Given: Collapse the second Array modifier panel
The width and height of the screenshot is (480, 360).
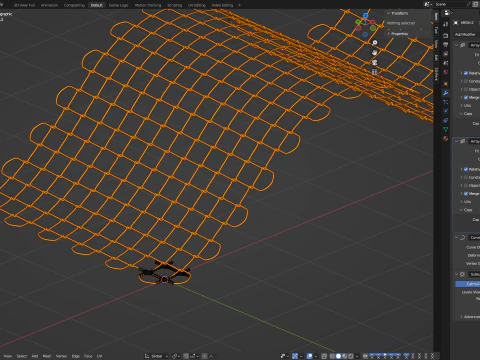Looking at the screenshot, I should tap(457, 141).
